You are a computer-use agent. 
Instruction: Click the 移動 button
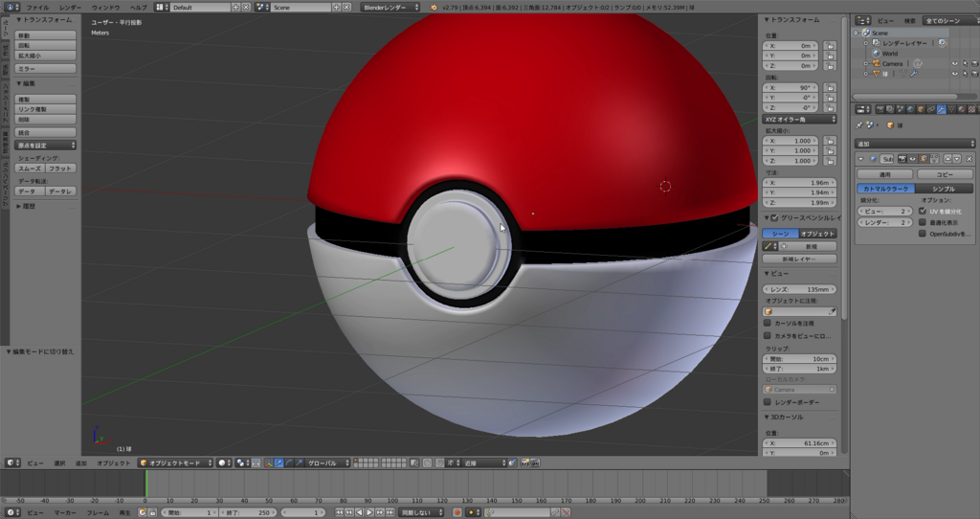coord(46,35)
